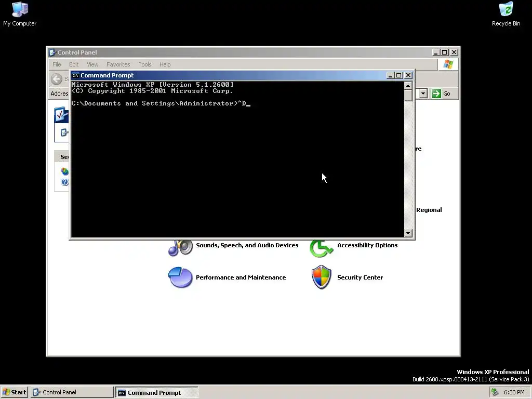Open the Security Center shield icon
Image resolution: width=532 pixels, height=399 pixels.
[x=321, y=277]
